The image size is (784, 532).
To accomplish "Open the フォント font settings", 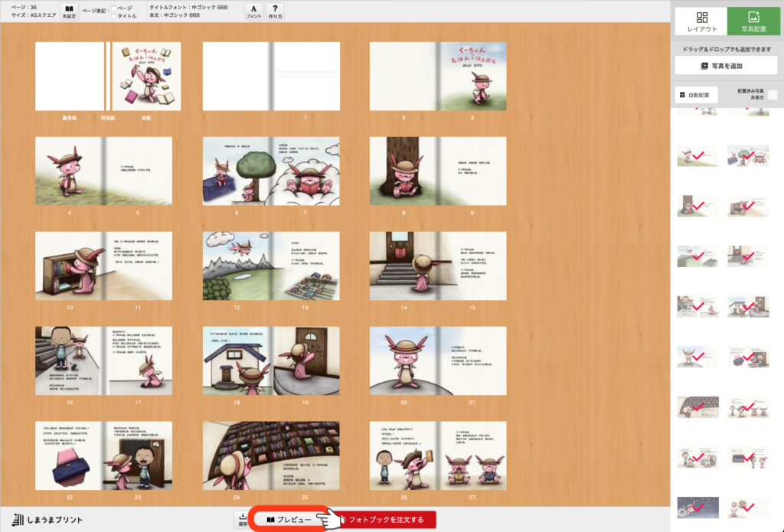I will pyautogui.click(x=253, y=11).
